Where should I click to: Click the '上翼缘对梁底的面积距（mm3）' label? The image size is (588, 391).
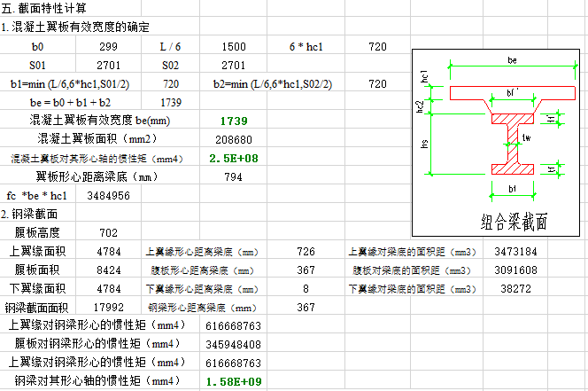(x=413, y=252)
